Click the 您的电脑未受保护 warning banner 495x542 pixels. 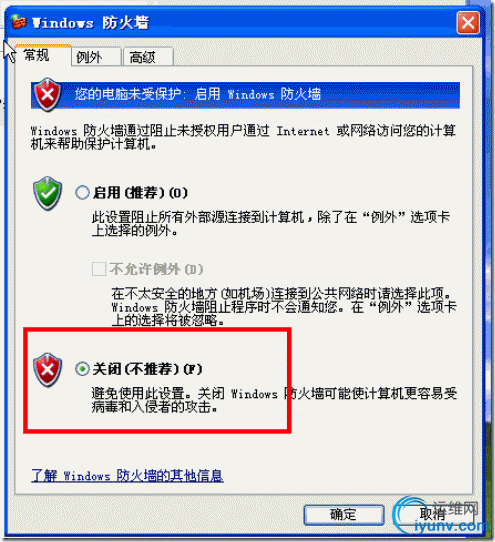(x=245, y=95)
